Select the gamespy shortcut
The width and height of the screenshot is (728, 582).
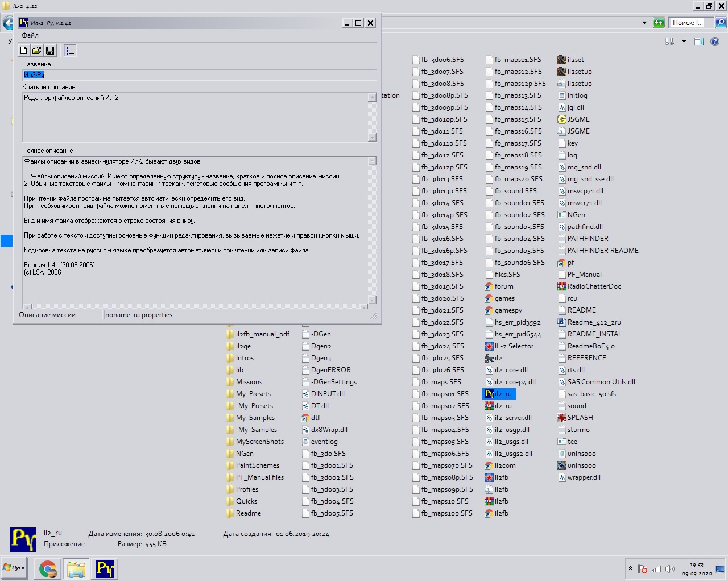click(x=503, y=310)
